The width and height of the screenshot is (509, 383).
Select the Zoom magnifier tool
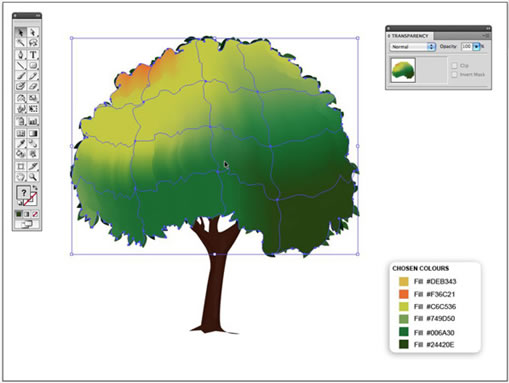click(x=33, y=177)
